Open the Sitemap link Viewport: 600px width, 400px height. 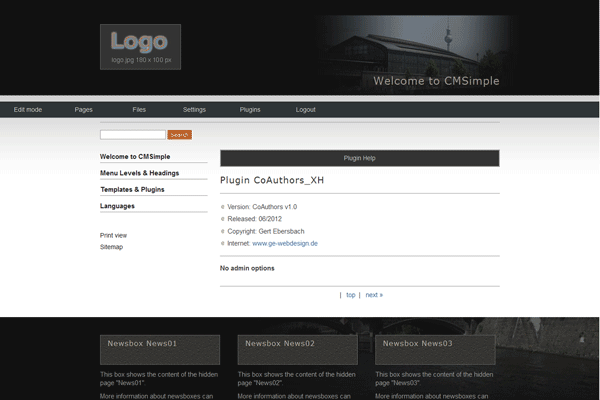click(x=111, y=246)
